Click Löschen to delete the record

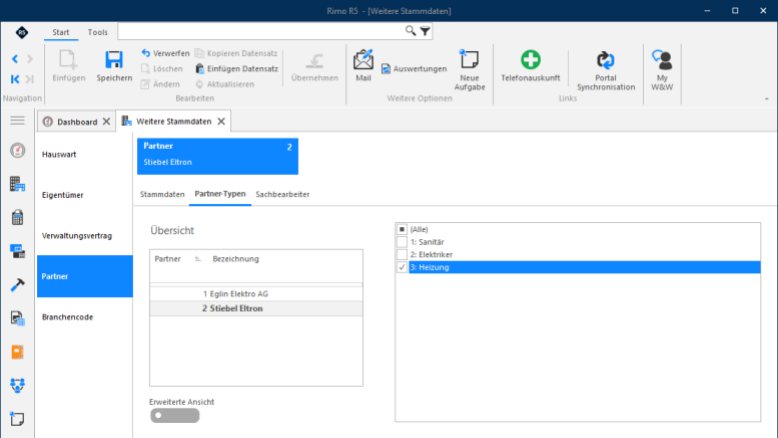coord(162,68)
